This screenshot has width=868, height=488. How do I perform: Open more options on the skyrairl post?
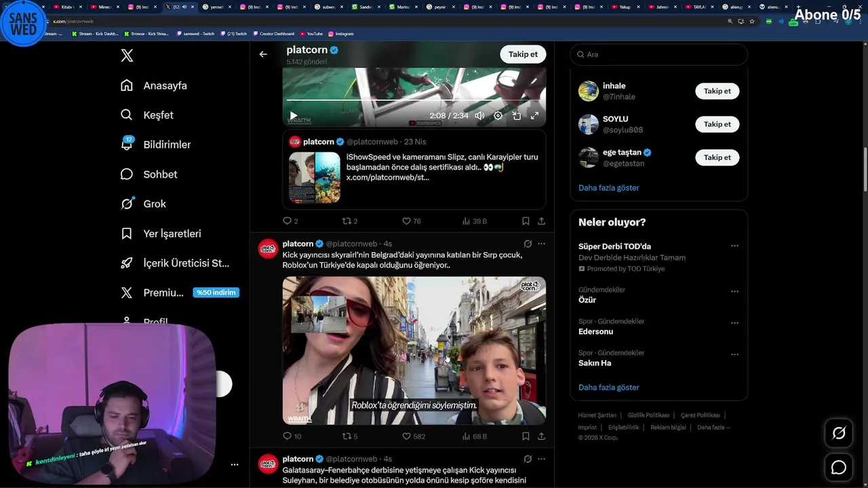coord(541,243)
